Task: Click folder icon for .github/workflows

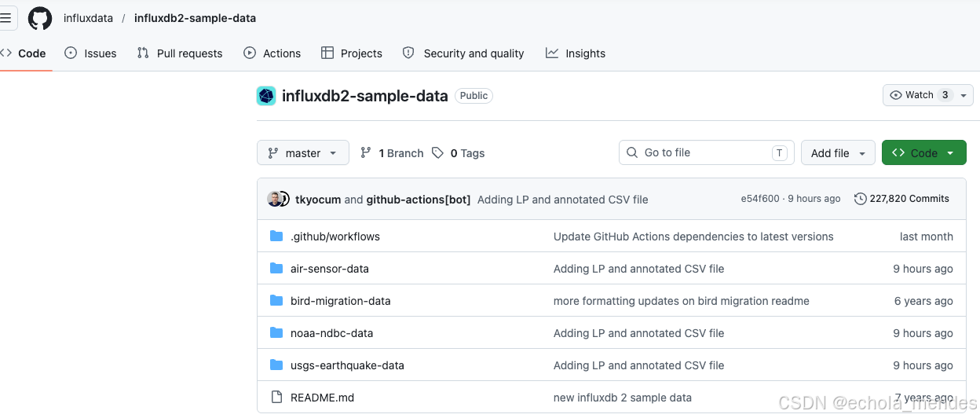Action: coord(276,236)
